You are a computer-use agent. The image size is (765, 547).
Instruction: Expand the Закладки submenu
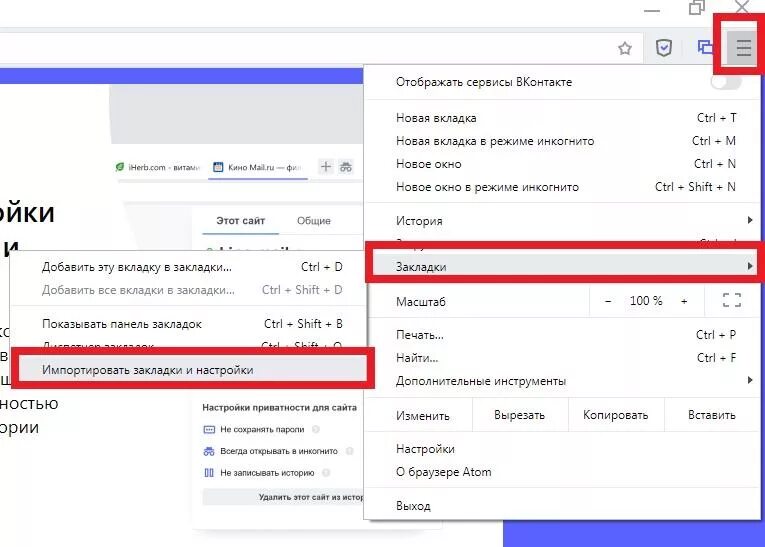click(x=566, y=266)
